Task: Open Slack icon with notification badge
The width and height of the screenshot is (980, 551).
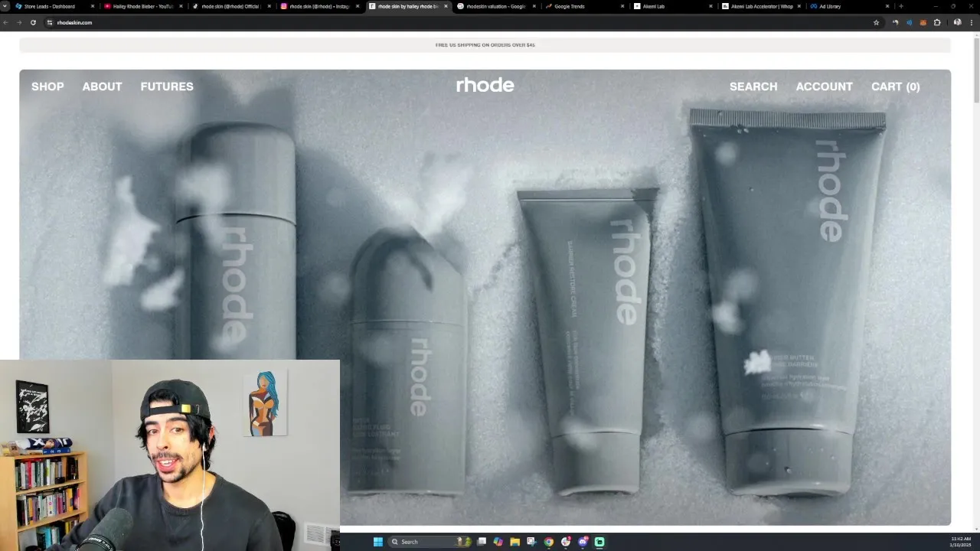Action: [566, 542]
